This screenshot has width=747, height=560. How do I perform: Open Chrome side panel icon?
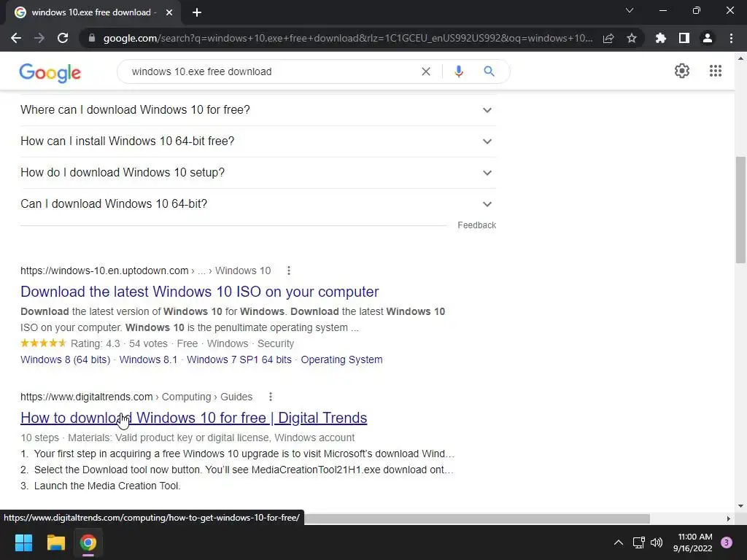(684, 38)
